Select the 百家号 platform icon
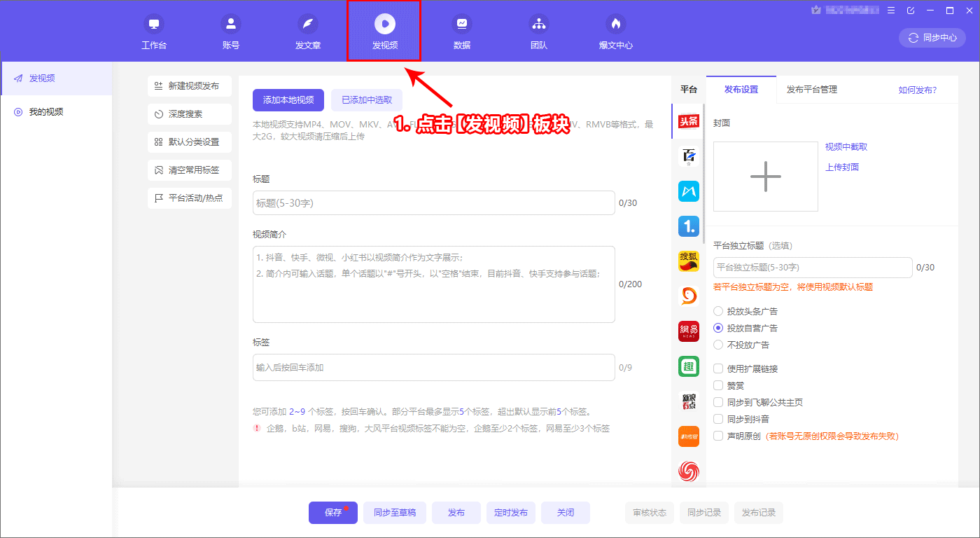The image size is (980, 538). point(688,156)
